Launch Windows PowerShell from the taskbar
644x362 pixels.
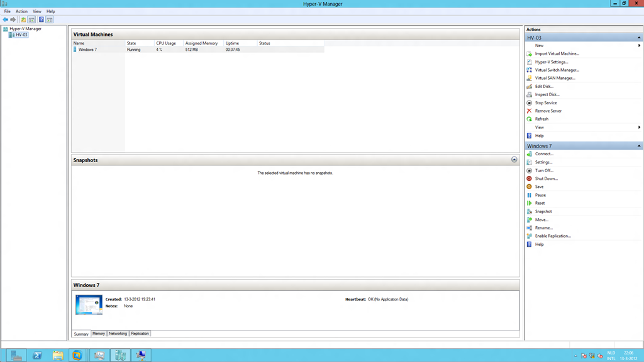tap(37, 356)
